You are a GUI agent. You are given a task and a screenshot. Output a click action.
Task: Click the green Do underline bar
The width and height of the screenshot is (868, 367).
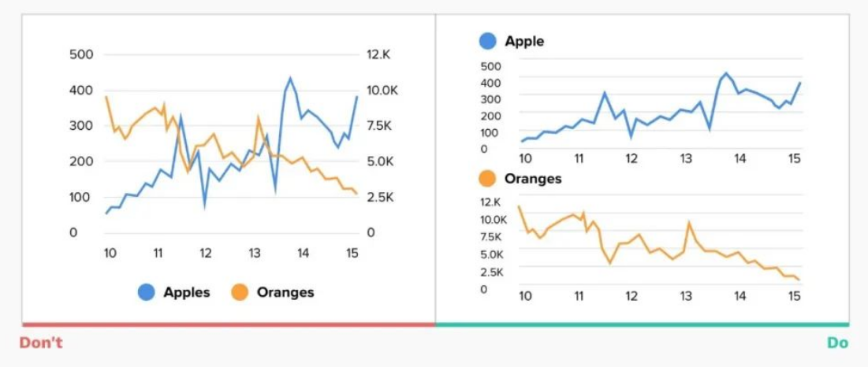point(642,324)
